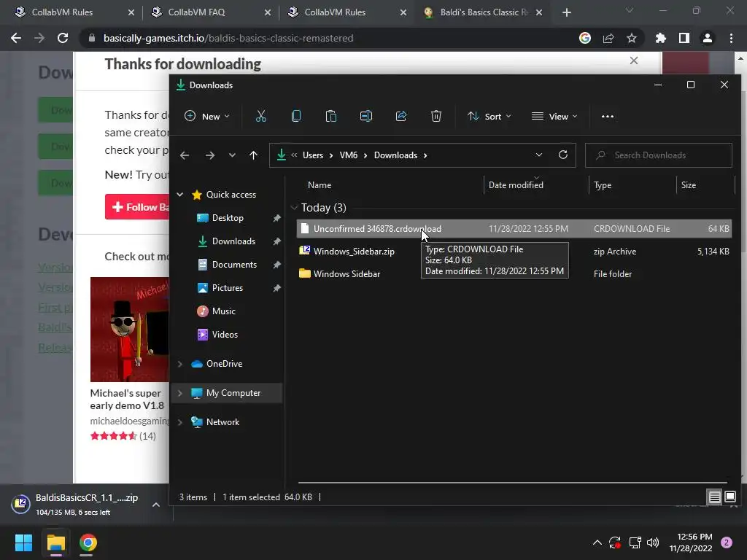Reload the Chrome page
Screen dimensions: 747x560
(x=63, y=38)
